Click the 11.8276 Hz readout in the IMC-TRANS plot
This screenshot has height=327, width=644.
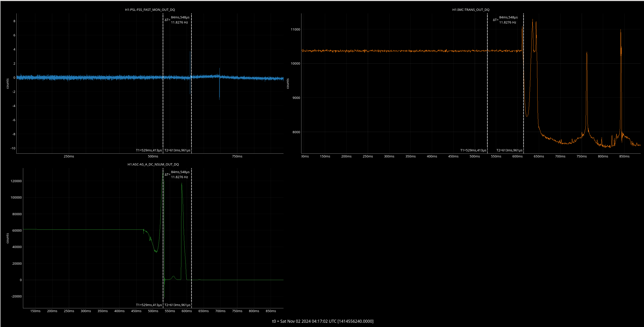pyautogui.click(x=508, y=22)
